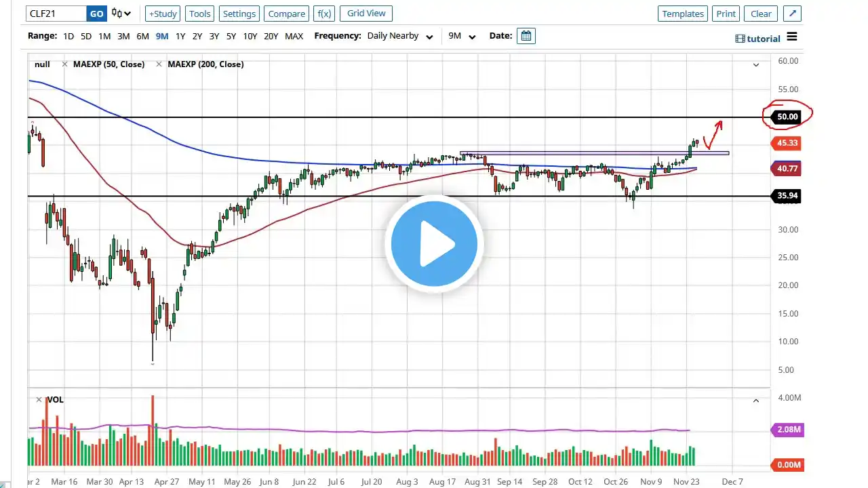Open the hamburger menu beside tutorial
Viewport: 868px width, 488px height.
pyautogui.click(x=792, y=37)
